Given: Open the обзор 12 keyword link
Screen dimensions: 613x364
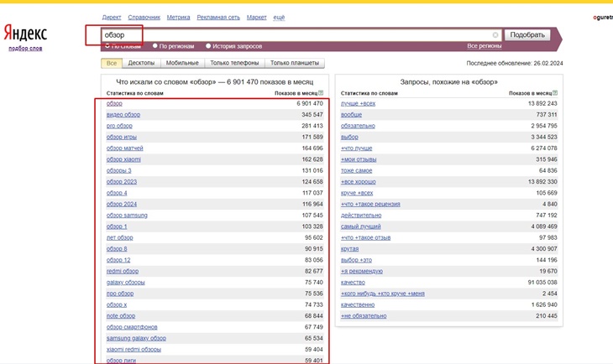Looking at the screenshot, I should 118,260.
